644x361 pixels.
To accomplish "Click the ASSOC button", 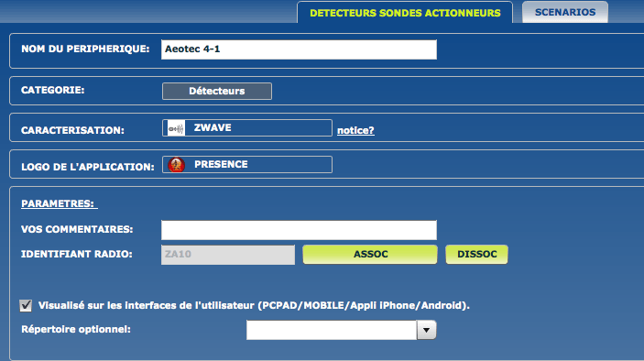I will pyautogui.click(x=370, y=254).
